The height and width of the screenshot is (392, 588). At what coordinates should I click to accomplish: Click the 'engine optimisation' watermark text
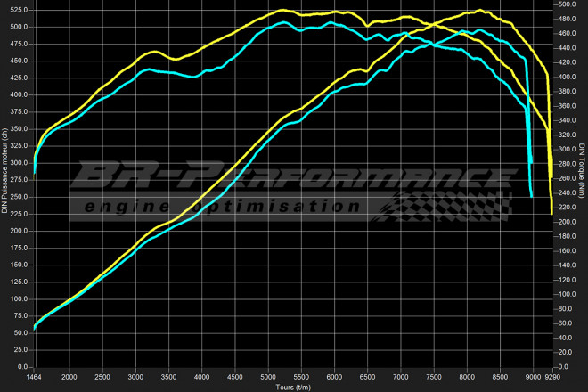point(223,206)
